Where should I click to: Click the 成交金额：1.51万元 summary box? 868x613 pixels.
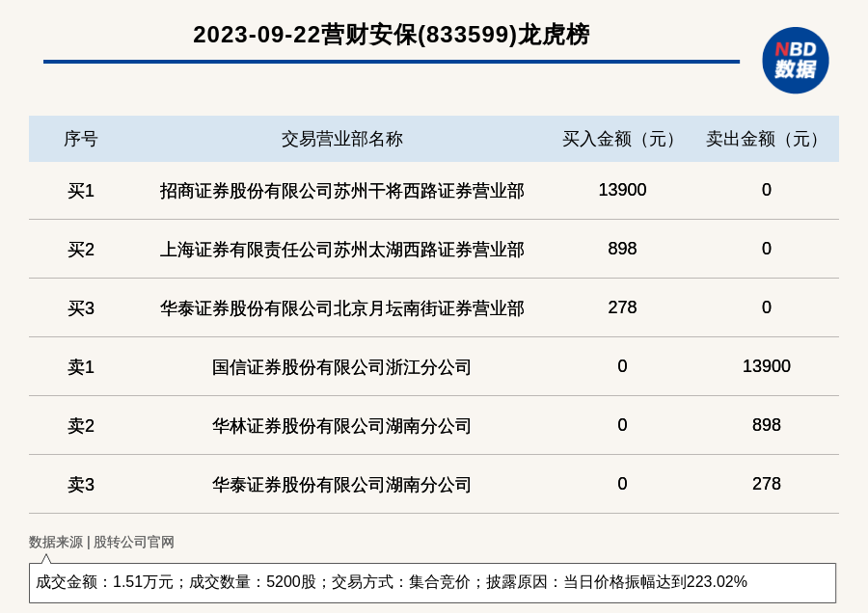tap(432, 582)
